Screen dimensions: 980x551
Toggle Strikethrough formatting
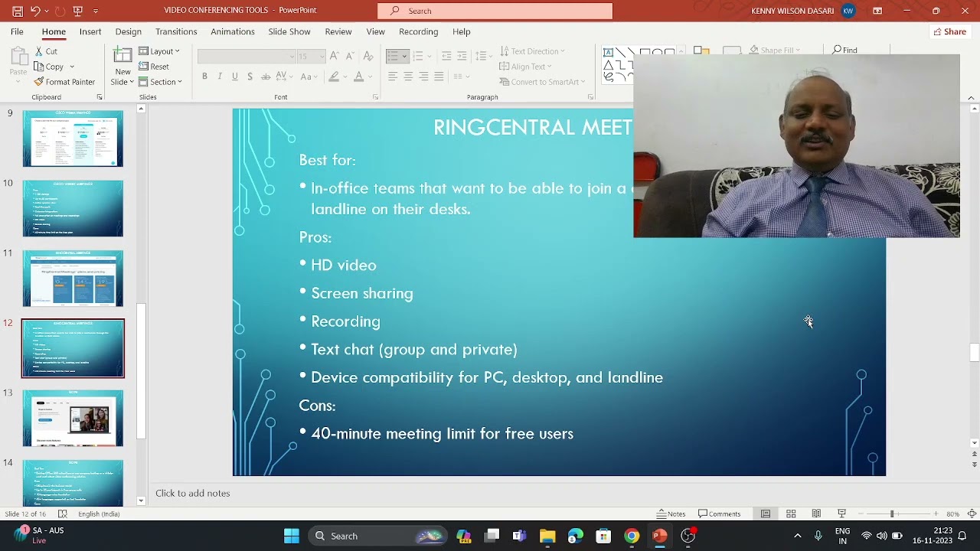tap(266, 77)
